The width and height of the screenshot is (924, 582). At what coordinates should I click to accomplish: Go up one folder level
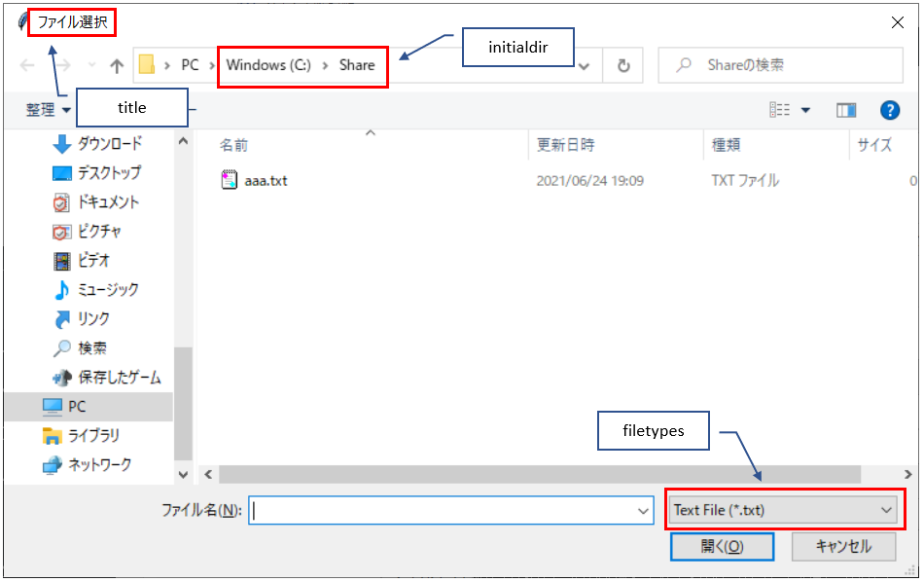pyautogui.click(x=117, y=65)
